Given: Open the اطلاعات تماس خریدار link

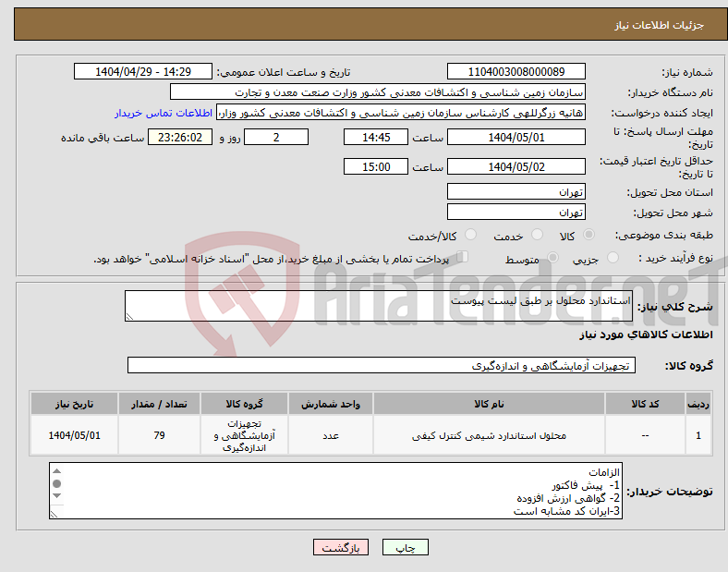Looking at the screenshot, I should click(164, 113).
